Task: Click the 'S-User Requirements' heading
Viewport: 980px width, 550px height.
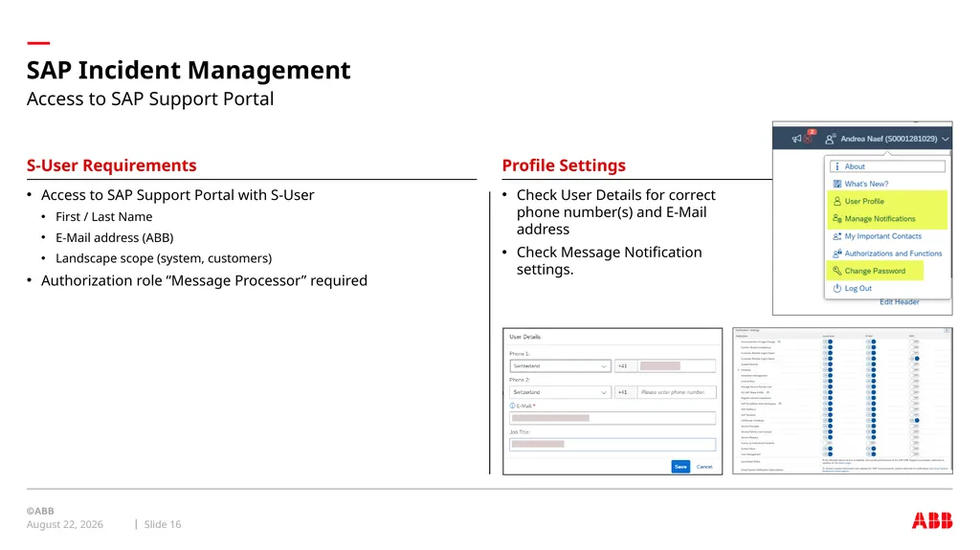Action: [x=111, y=165]
